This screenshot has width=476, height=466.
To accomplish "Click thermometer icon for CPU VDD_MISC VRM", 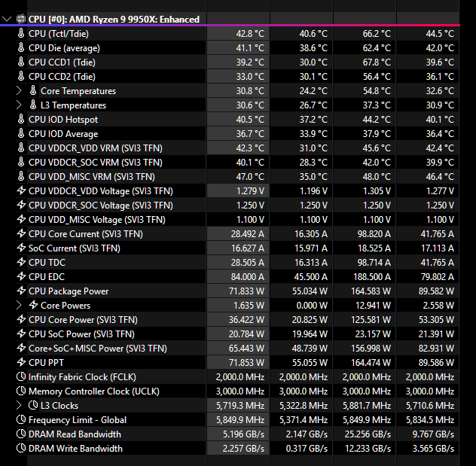I will click(x=21, y=176).
